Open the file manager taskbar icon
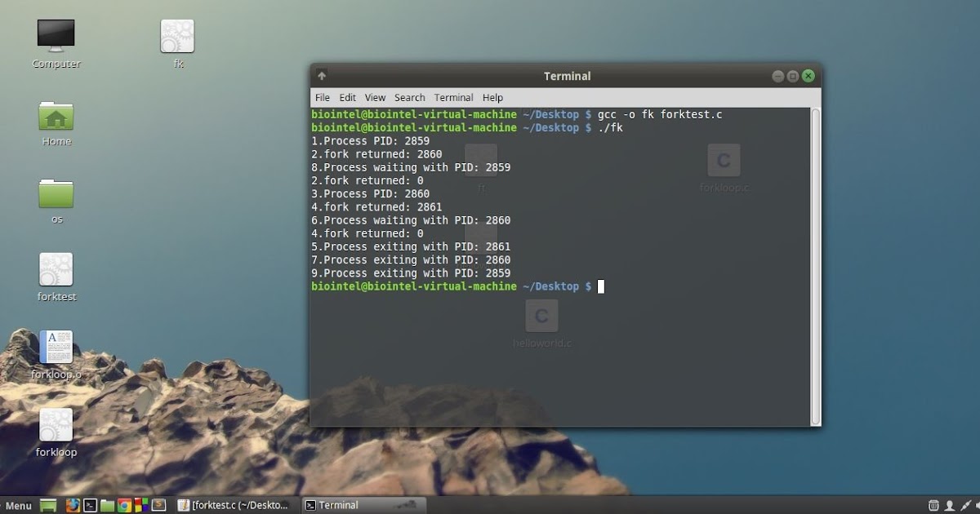Viewport: 980px width, 514px height. tap(107, 506)
